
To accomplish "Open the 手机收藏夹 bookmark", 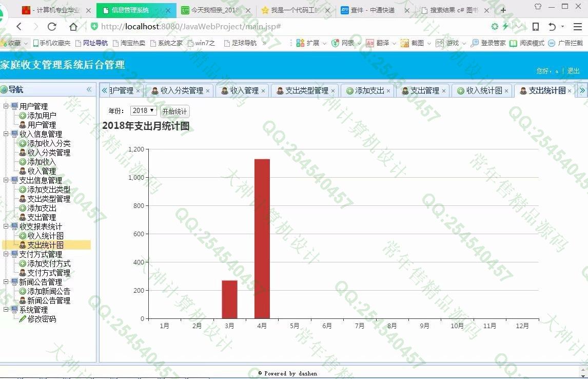I will 52,43.
